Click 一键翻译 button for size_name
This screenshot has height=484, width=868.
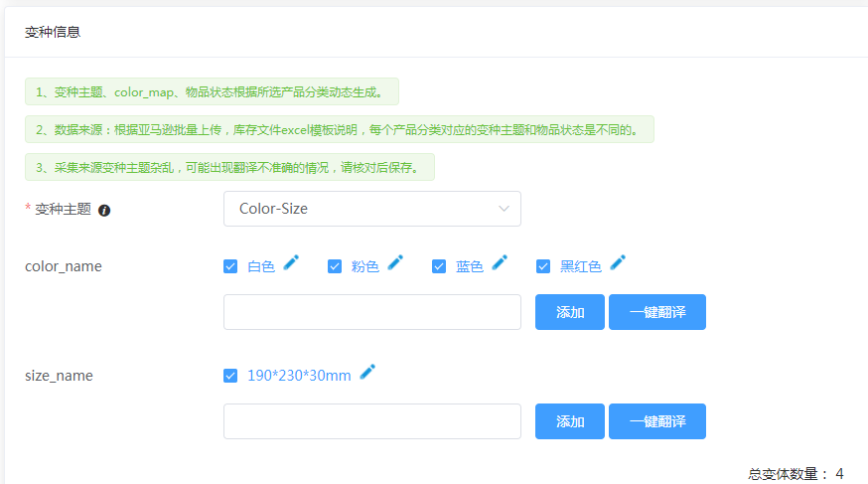[x=657, y=421]
